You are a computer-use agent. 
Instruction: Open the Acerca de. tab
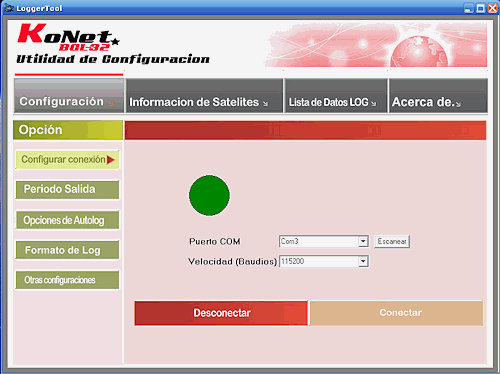tap(438, 96)
